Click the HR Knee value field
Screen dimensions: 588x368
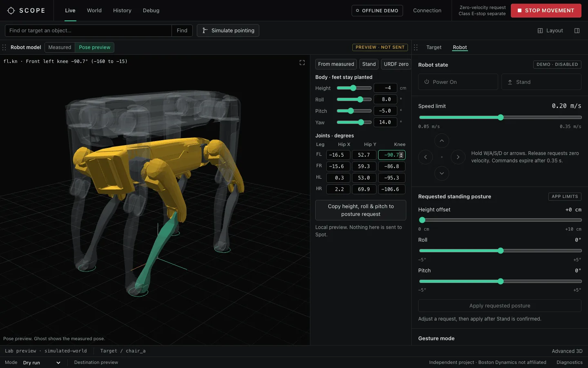(392, 189)
